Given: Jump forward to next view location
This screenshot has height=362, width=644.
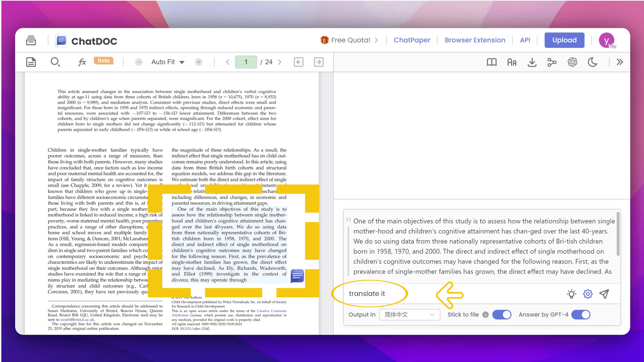Looking at the screenshot, I should (319, 62).
